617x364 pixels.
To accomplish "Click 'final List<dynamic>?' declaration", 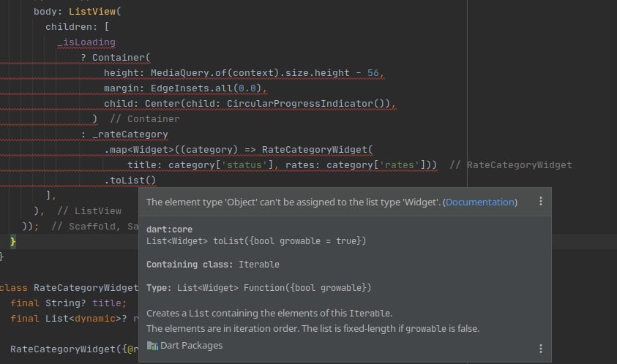I will 69,319.
